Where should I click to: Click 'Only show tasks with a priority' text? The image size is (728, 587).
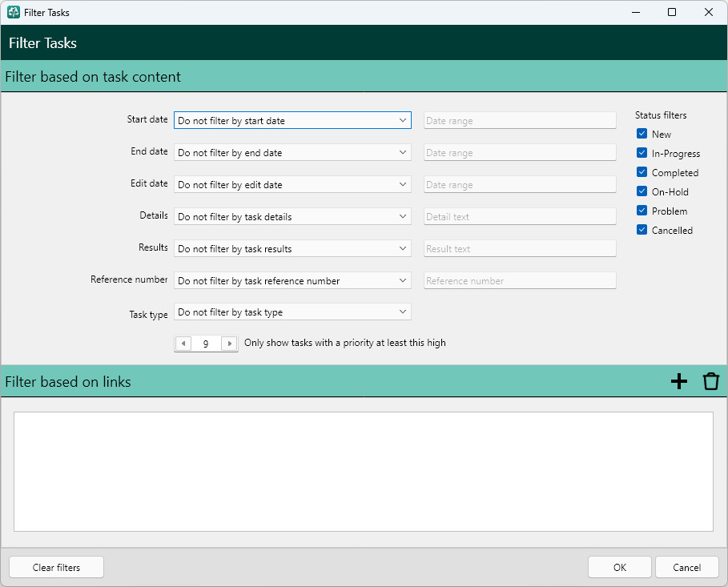pos(344,343)
